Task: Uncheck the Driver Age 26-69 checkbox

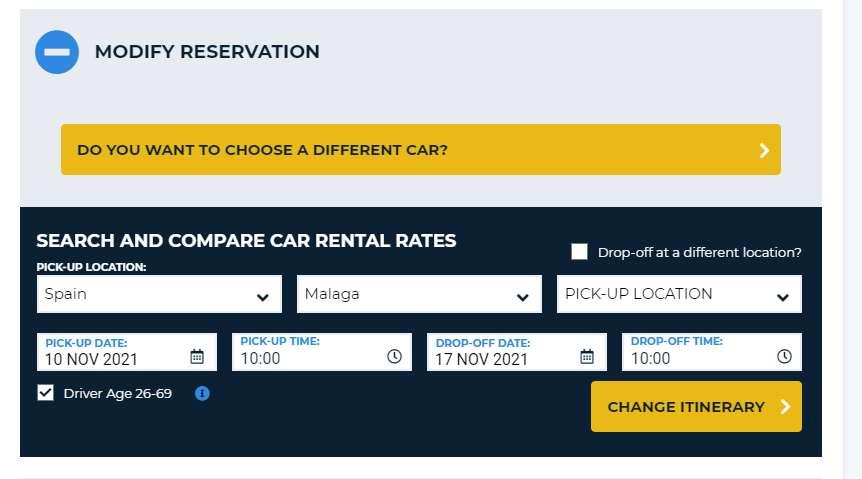Action: click(x=46, y=393)
